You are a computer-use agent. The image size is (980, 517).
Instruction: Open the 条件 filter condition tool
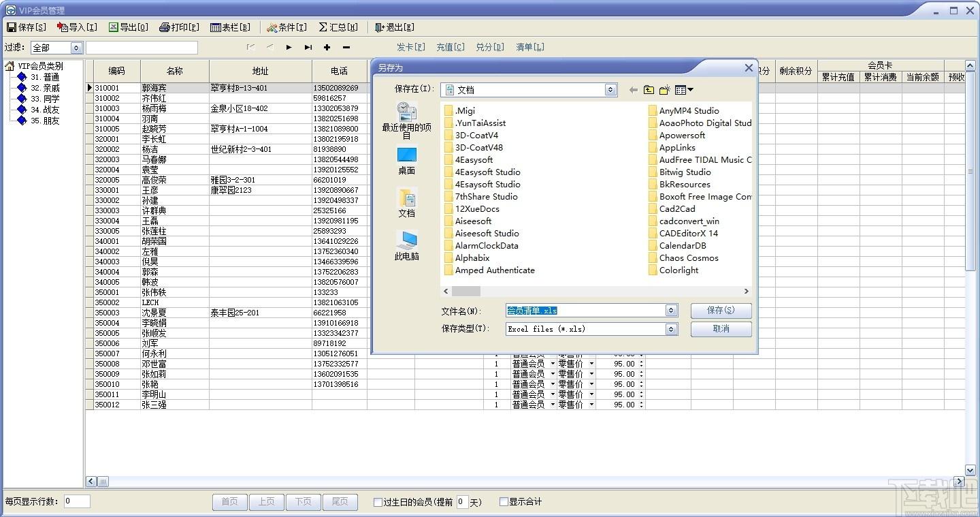pos(272,27)
